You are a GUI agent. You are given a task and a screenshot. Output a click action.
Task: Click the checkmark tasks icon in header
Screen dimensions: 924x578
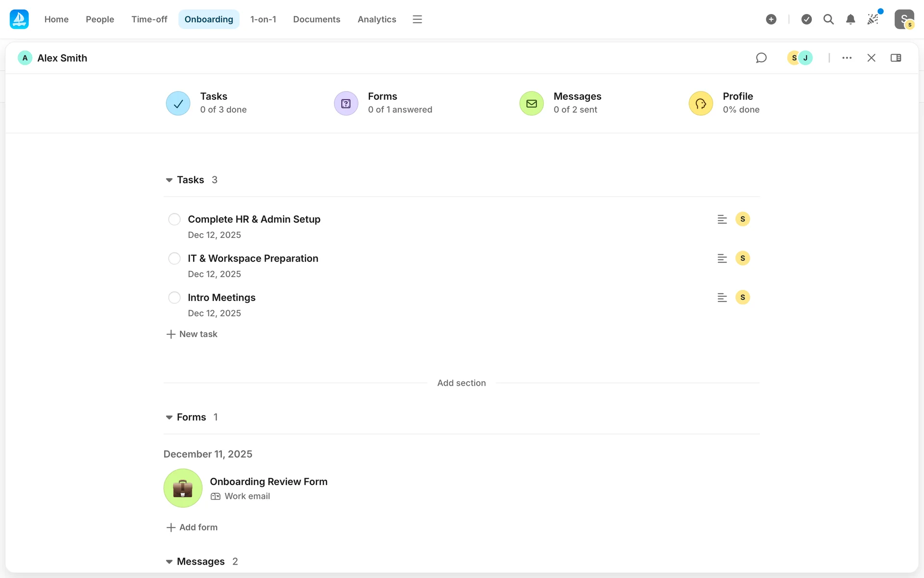tap(807, 19)
